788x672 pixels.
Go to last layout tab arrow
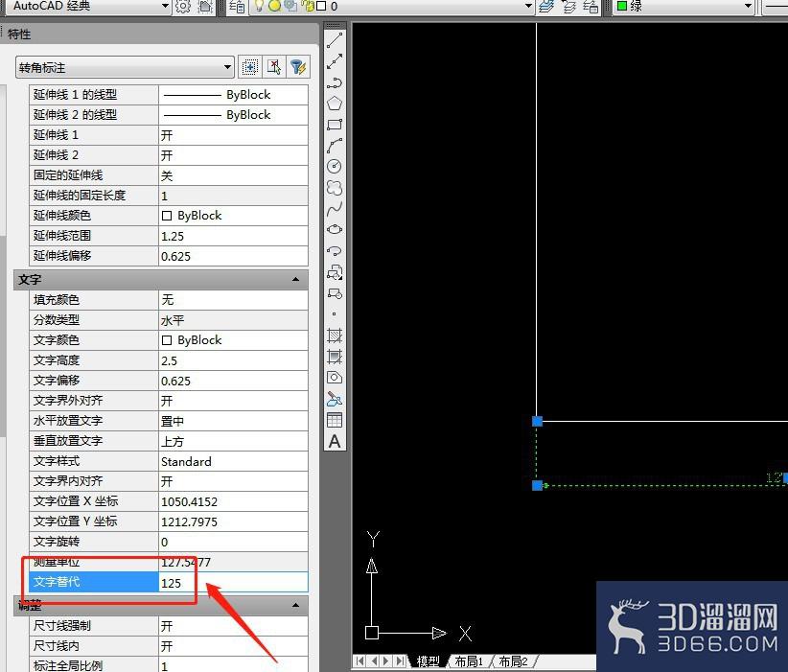point(400,661)
